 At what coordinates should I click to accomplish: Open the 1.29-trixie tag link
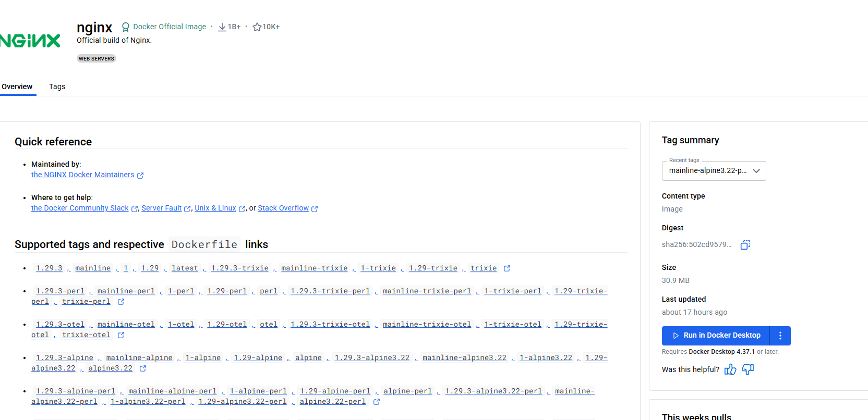click(x=433, y=268)
